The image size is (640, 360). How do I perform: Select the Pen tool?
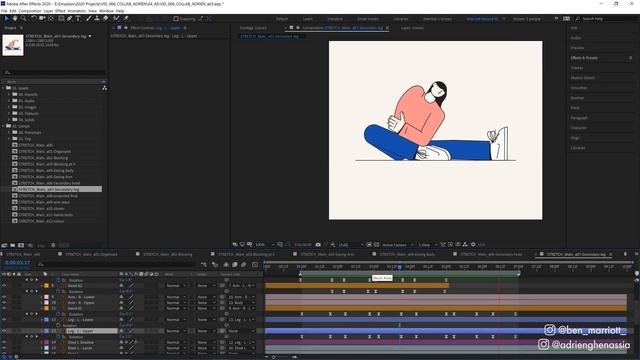click(x=69, y=18)
